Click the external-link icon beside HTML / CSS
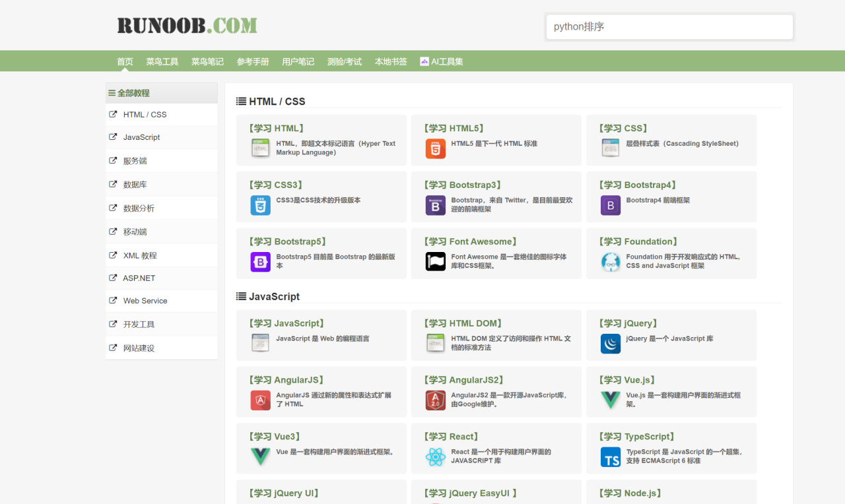 point(113,114)
